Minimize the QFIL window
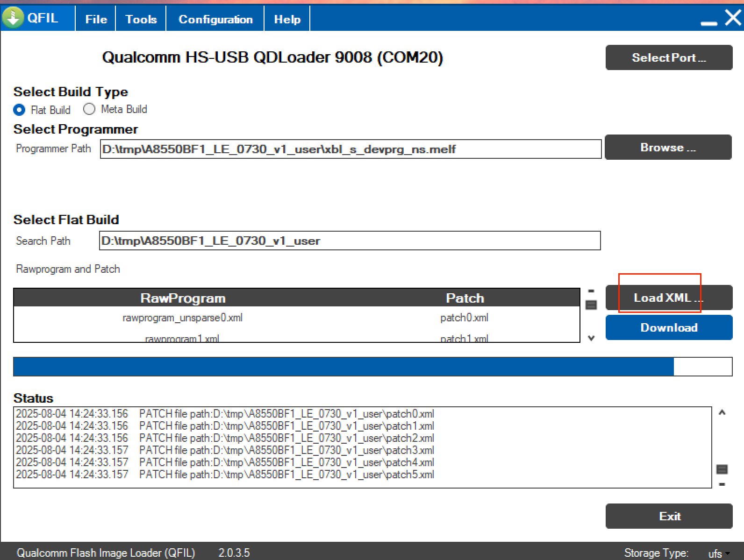Viewport: 744px width, 560px height. pyautogui.click(x=709, y=22)
